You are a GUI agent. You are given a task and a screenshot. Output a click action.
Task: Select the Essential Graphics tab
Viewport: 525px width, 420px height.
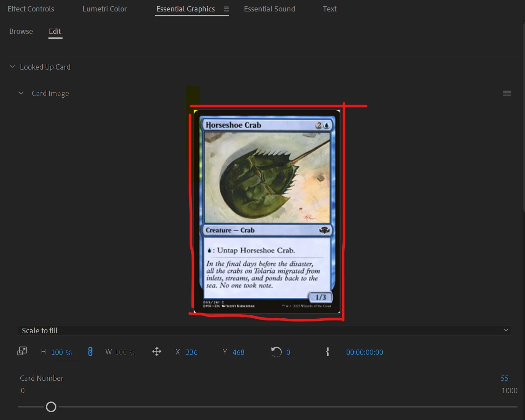tap(185, 9)
